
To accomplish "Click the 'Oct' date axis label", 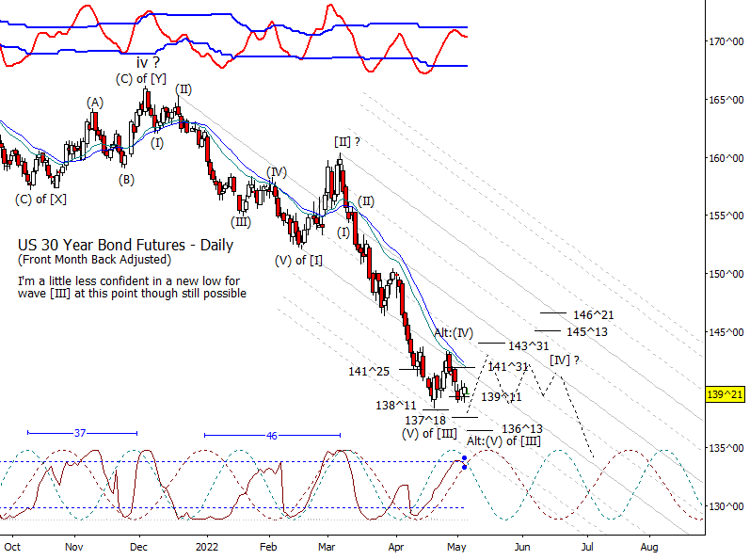I will (12, 547).
